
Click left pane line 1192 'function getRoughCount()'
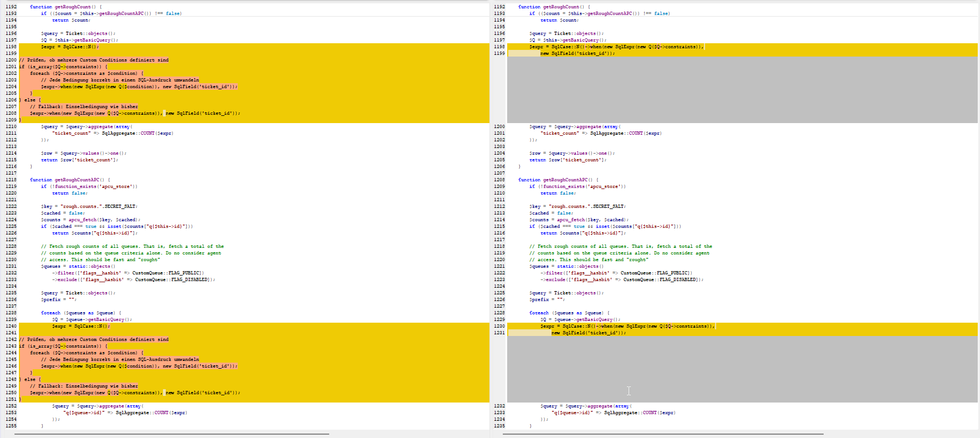point(65,7)
